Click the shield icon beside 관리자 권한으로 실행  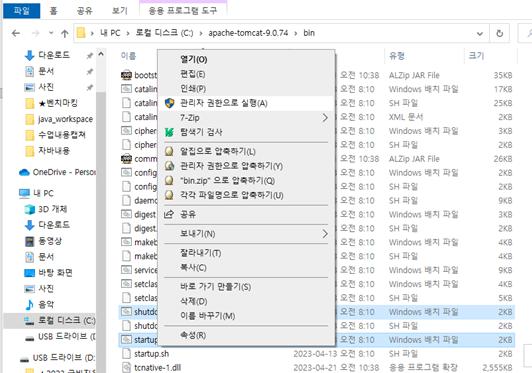[x=169, y=103]
